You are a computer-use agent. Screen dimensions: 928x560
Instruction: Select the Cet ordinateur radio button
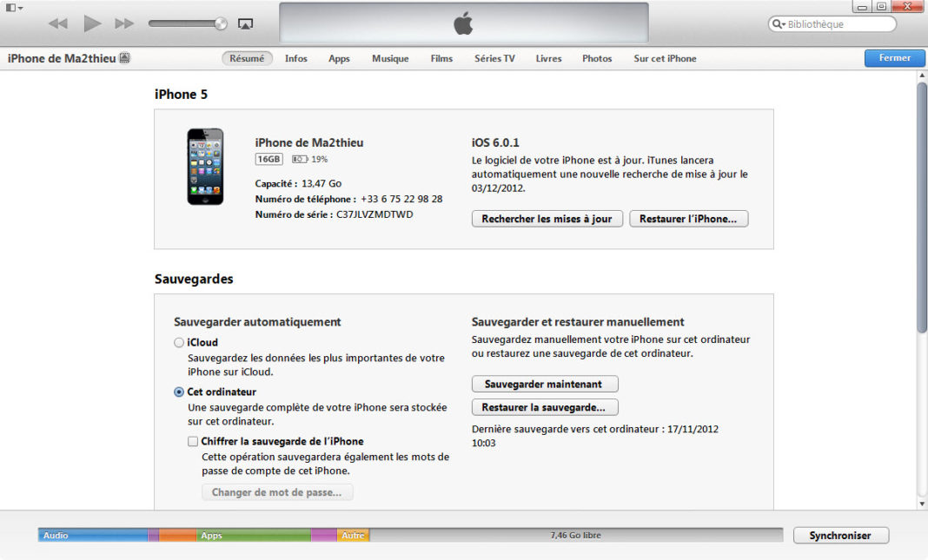[179, 392]
